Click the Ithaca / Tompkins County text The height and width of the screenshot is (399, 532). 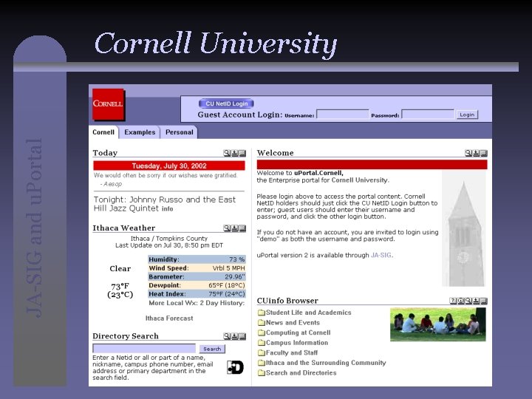(169, 239)
